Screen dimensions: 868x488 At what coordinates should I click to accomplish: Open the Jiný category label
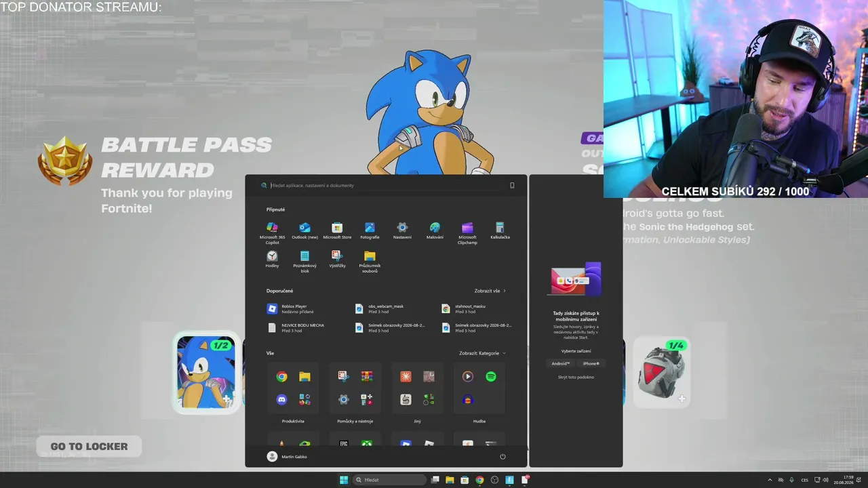pos(417,421)
